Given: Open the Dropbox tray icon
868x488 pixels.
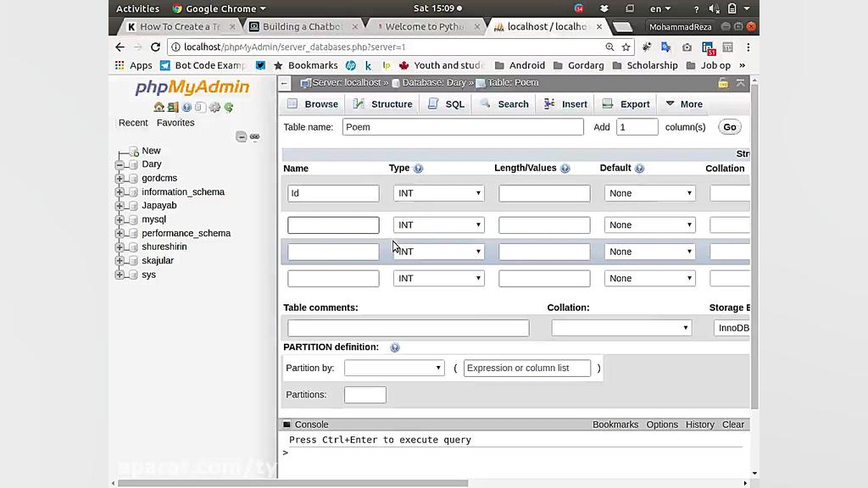Looking at the screenshot, I should click(x=604, y=8).
